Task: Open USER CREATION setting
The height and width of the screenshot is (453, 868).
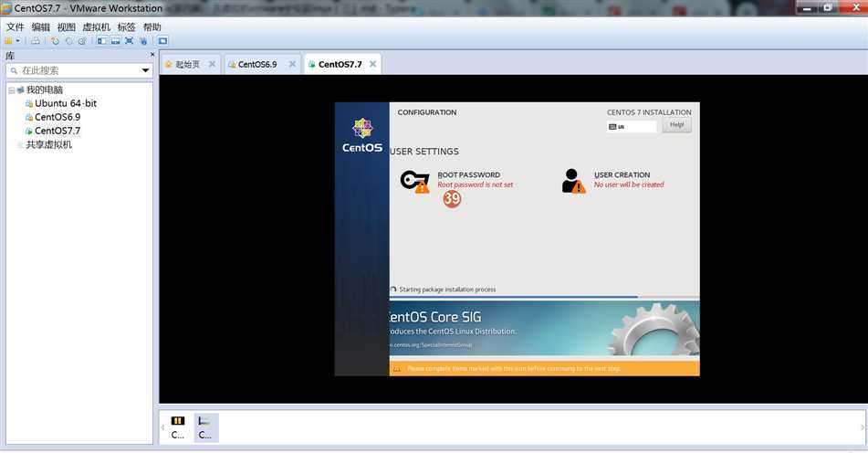Action: tap(622, 175)
